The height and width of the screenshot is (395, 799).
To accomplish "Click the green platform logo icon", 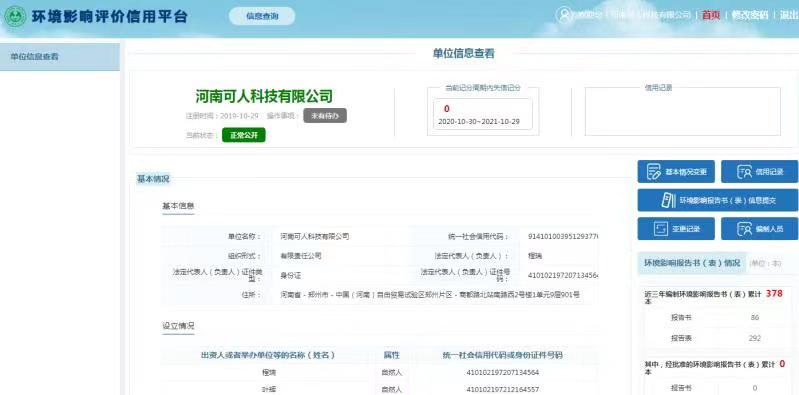I will (15, 17).
